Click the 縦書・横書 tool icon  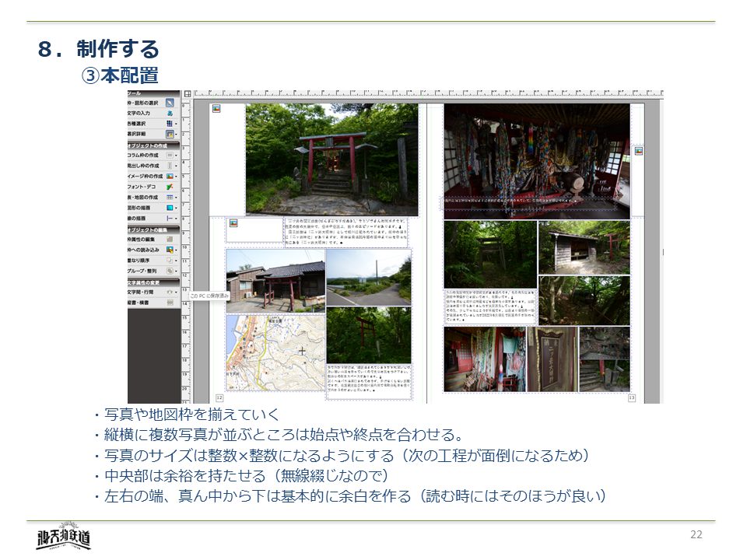pyautogui.click(x=169, y=301)
